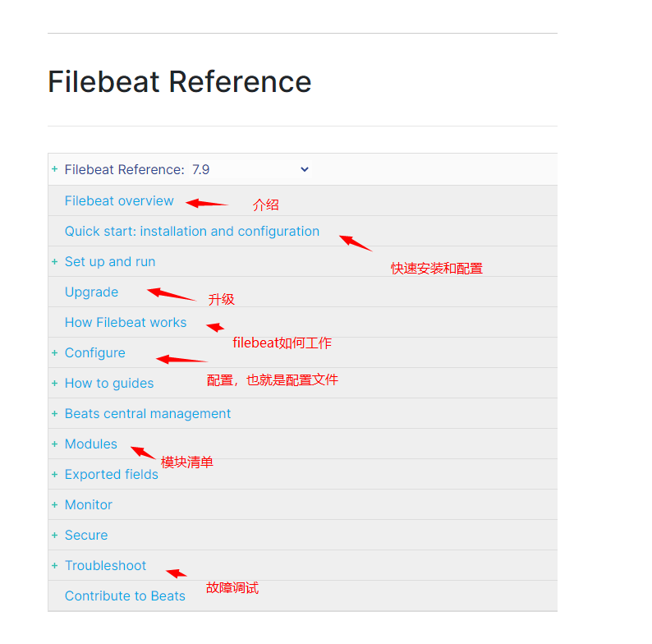Open Quick start: installation and configuration
Image resolution: width=652 pixels, height=644 pixels.
(x=192, y=232)
